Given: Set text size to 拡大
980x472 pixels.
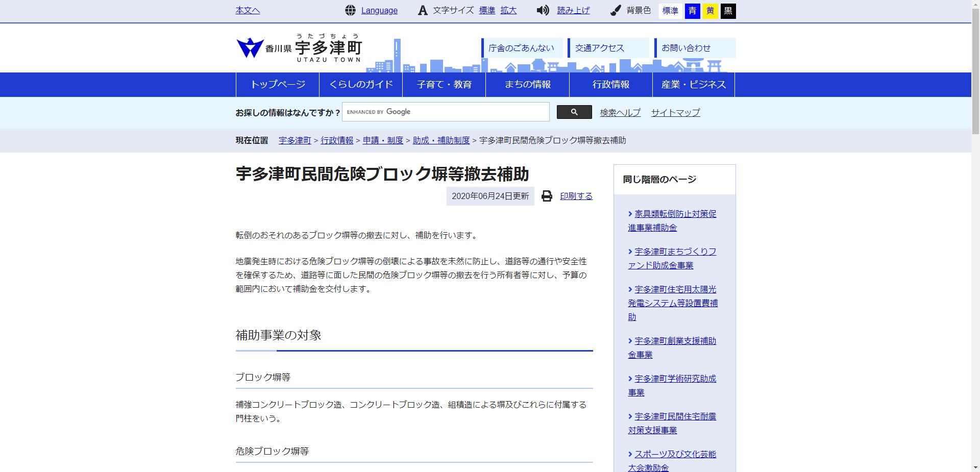Looking at the screenshot, I should click(x=509, y=10).
